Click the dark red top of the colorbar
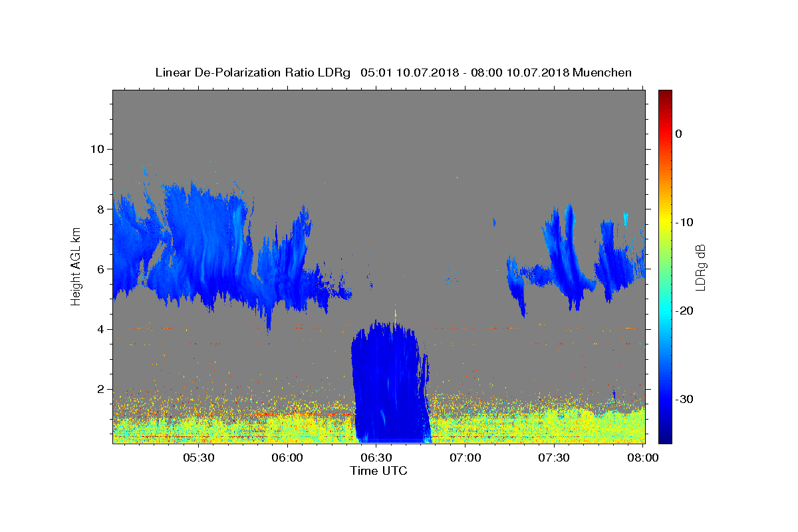Screen dimensions: 798x532 (x=665, y=94)
